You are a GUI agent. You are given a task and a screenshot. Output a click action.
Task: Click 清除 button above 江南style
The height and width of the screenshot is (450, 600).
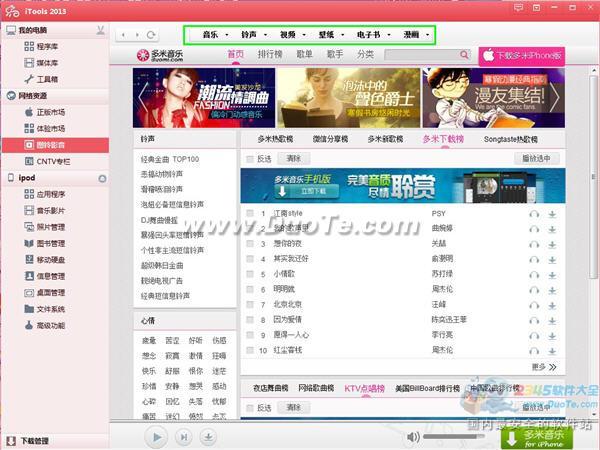[293, 158]
